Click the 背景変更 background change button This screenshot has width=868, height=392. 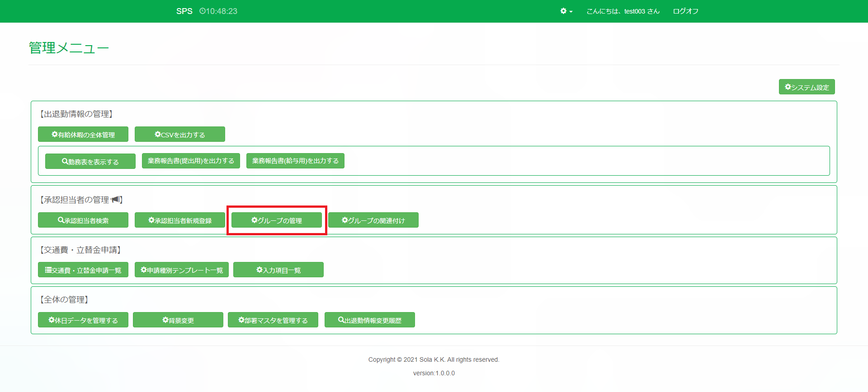(178, 320)
